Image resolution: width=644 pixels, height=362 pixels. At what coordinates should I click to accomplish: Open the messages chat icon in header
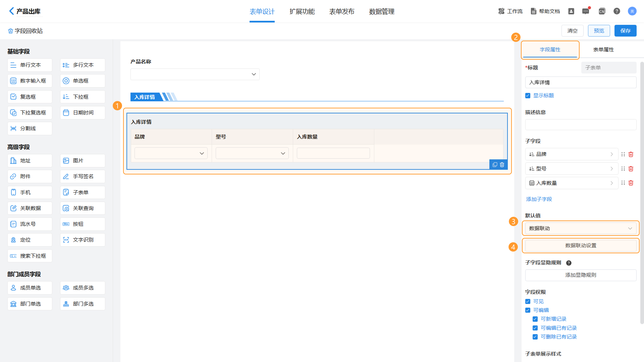point(585,11)
